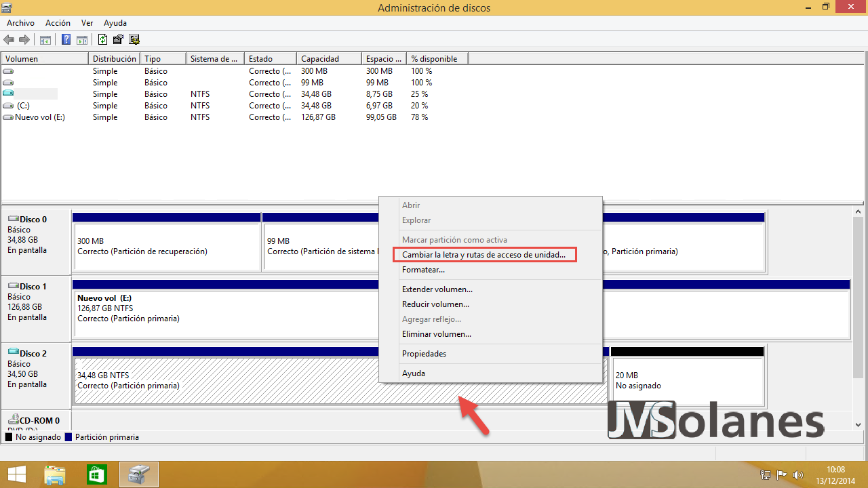Click the 20 % available cell

pos(420,106)
